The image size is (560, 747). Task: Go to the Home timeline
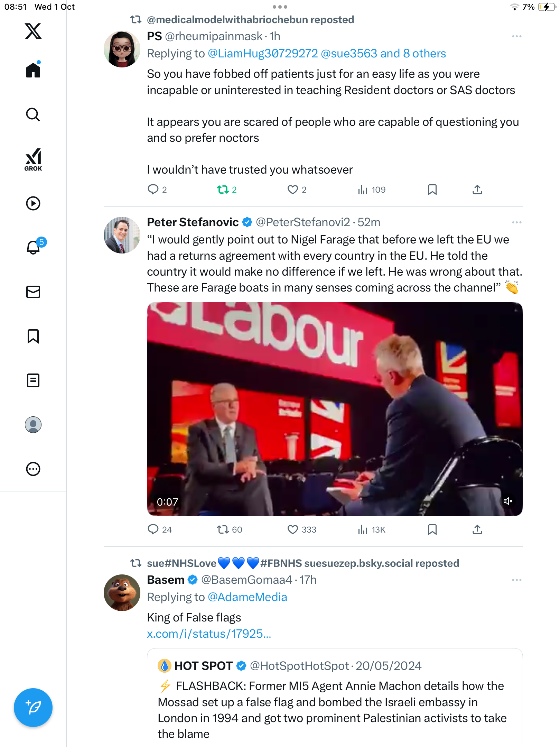pyautogui.click(x=33, y=70)
